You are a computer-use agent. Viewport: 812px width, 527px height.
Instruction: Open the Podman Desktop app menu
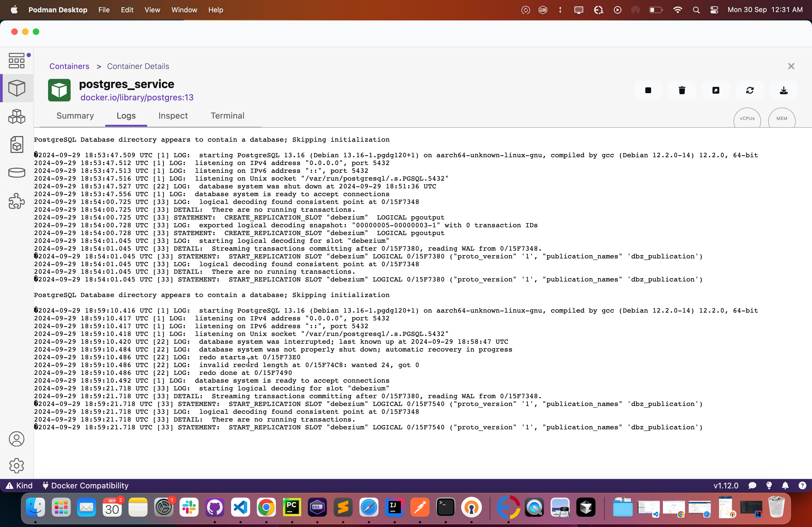(58, 10)
